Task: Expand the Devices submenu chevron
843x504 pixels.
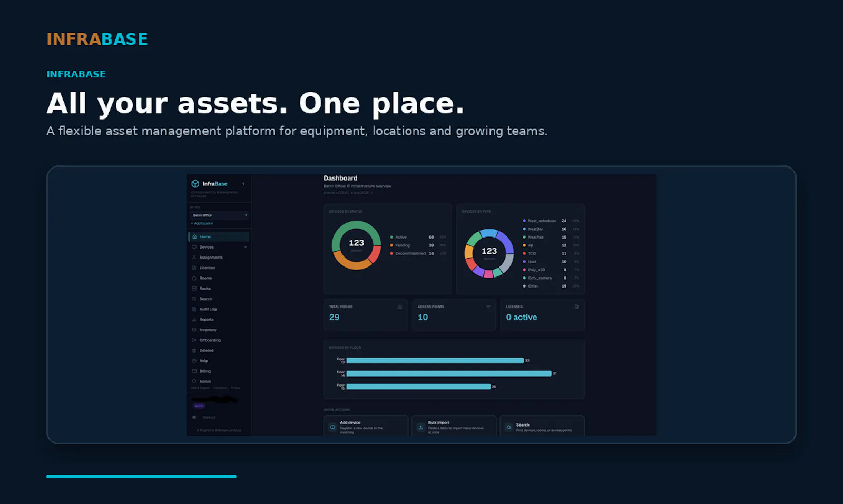Action: pos(246,247)
